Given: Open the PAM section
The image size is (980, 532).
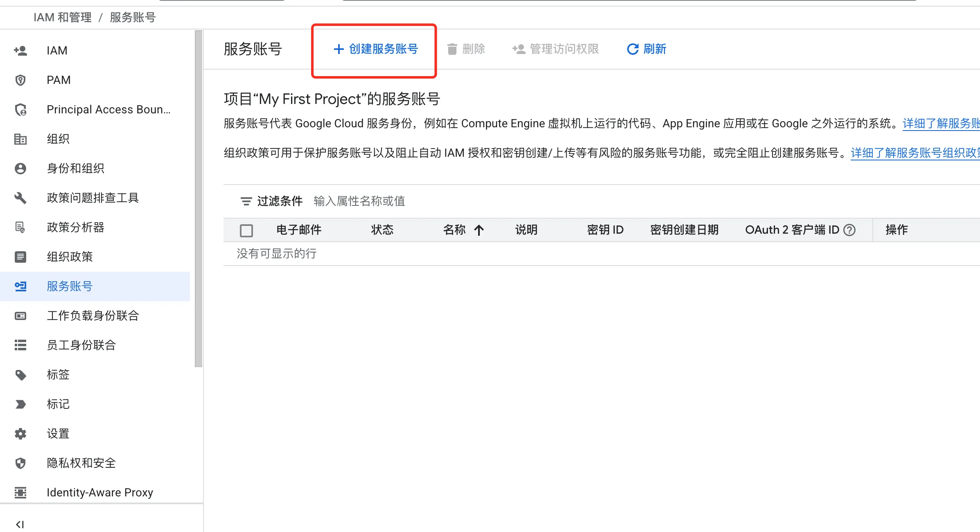Looking at the screenshot, I should (x=59, y=80).
